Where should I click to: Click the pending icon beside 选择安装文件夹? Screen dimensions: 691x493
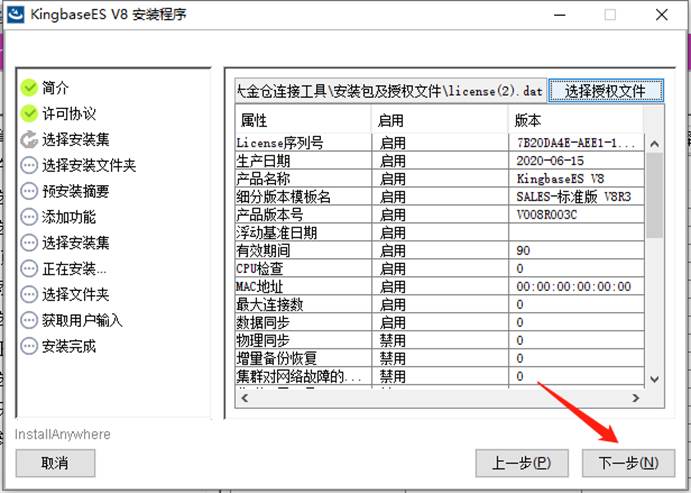click(30, 166)
